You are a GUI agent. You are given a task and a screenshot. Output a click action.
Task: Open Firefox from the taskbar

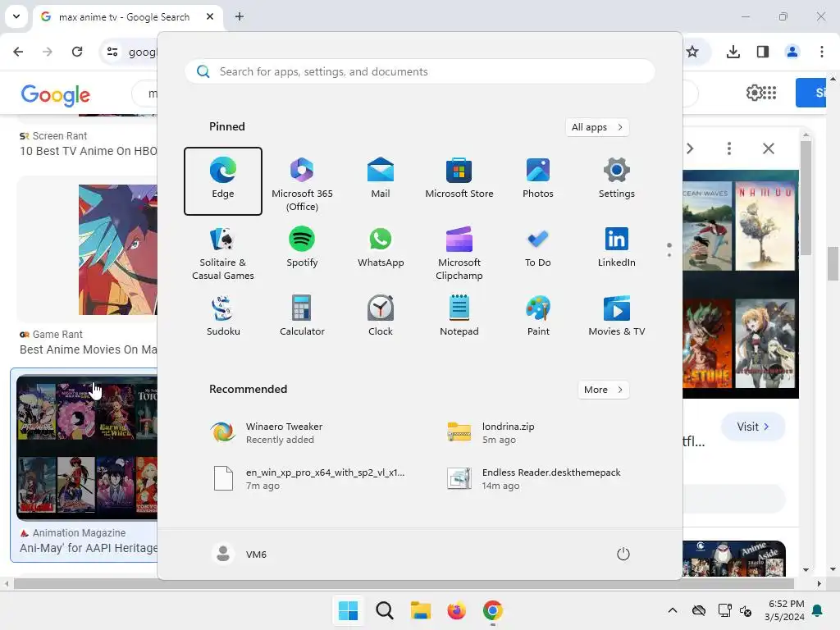(x=456, y=610)
